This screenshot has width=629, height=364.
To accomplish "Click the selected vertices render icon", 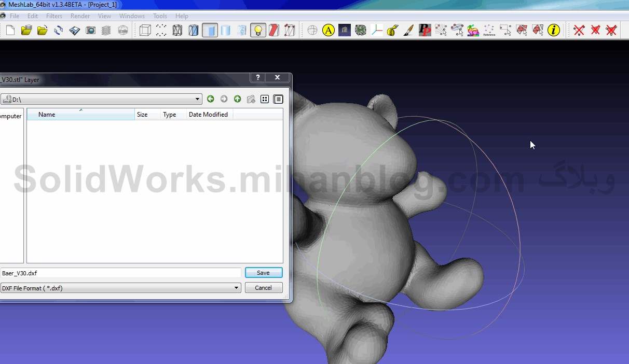I will pos(290,31).
